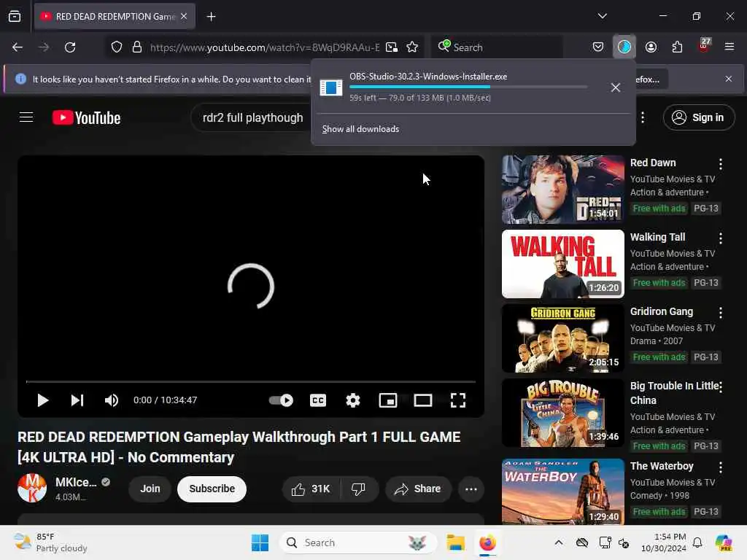
Task: Open MKIce channel avatar
Action: 32,488
